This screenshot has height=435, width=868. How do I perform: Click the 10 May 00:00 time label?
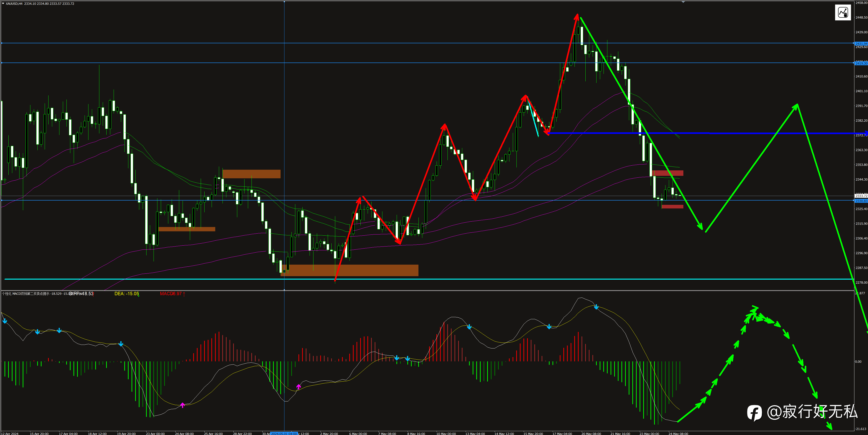[x=446, y=433]
